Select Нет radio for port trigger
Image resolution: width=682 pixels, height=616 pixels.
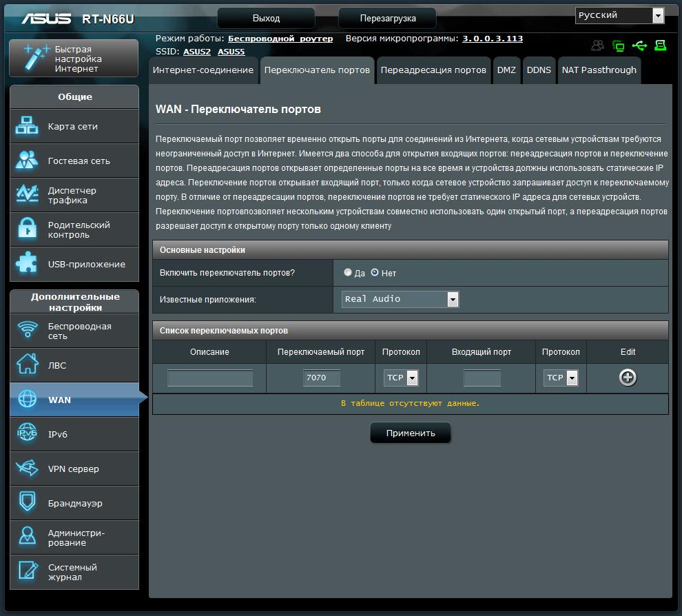(x=375, y=272)
